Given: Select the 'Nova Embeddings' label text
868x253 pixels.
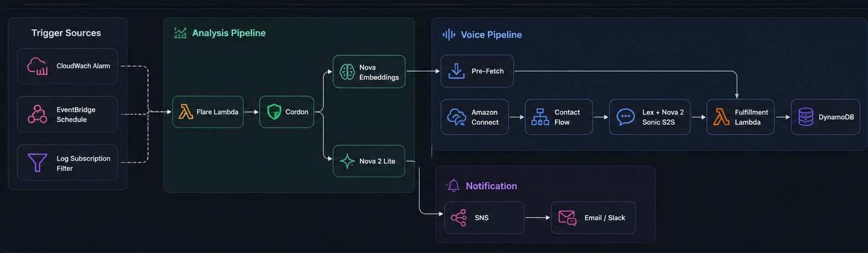Looking at the screenshot, I should pyautogui.click(x=379, y=72).
